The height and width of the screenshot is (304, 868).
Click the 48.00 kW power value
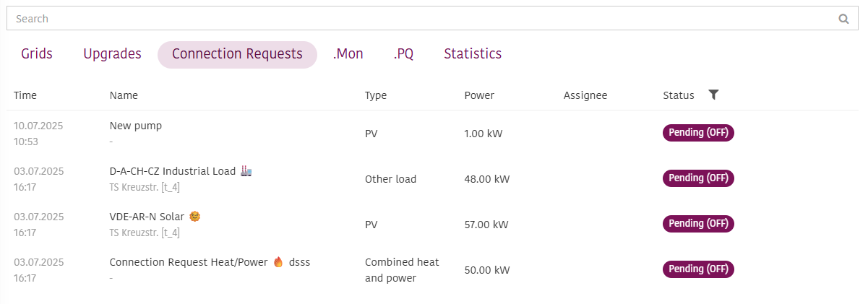487,179
